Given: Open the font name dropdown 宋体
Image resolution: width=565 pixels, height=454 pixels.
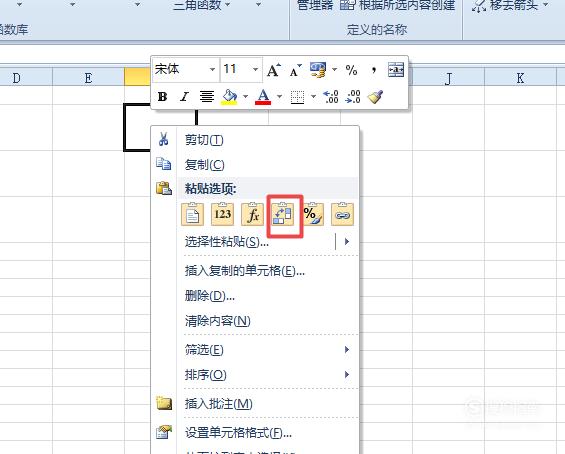Looking at the screenshot, I should click(x=212, y=69).
